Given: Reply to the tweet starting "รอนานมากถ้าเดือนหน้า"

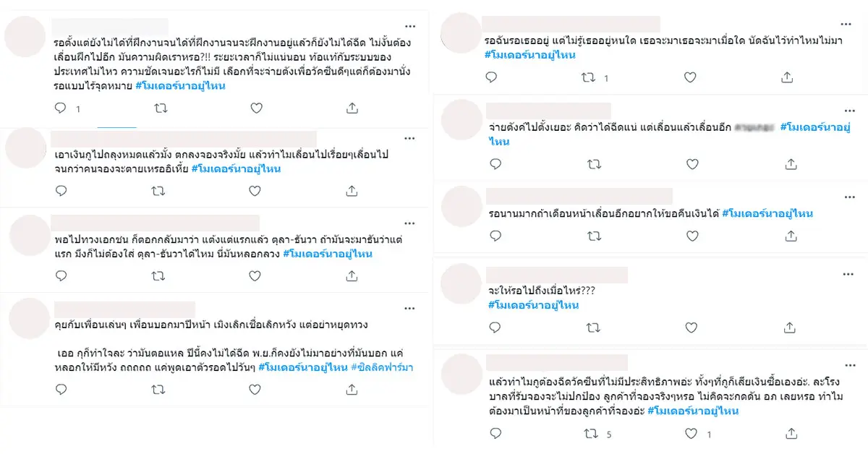Looking at the screenshot, I should tap(495, 236).
